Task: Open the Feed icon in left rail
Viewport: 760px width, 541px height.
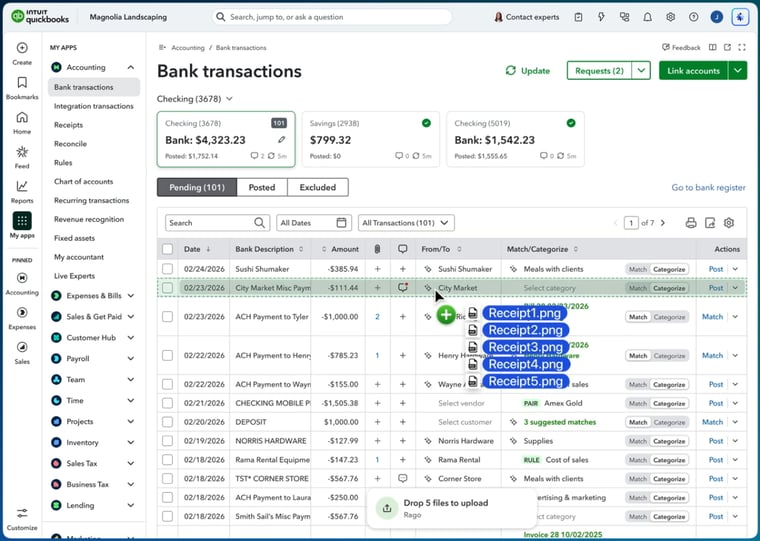Action: [x=21, y=152]
